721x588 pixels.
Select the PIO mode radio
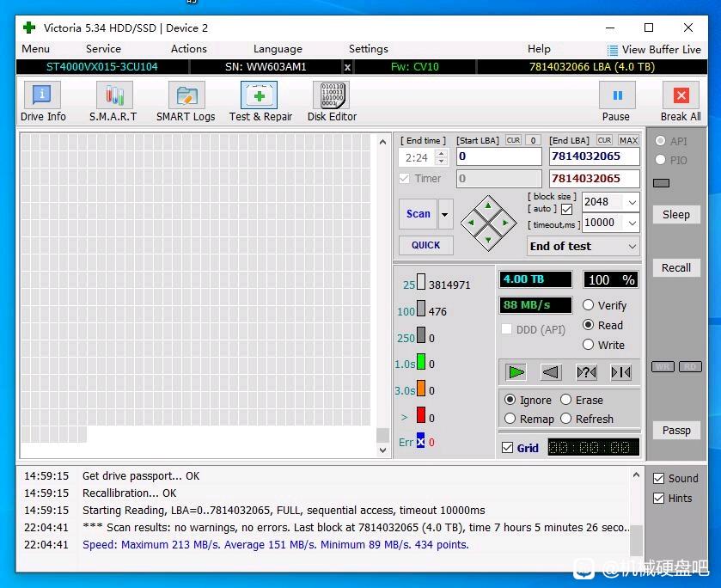click(x=660, y=160)
